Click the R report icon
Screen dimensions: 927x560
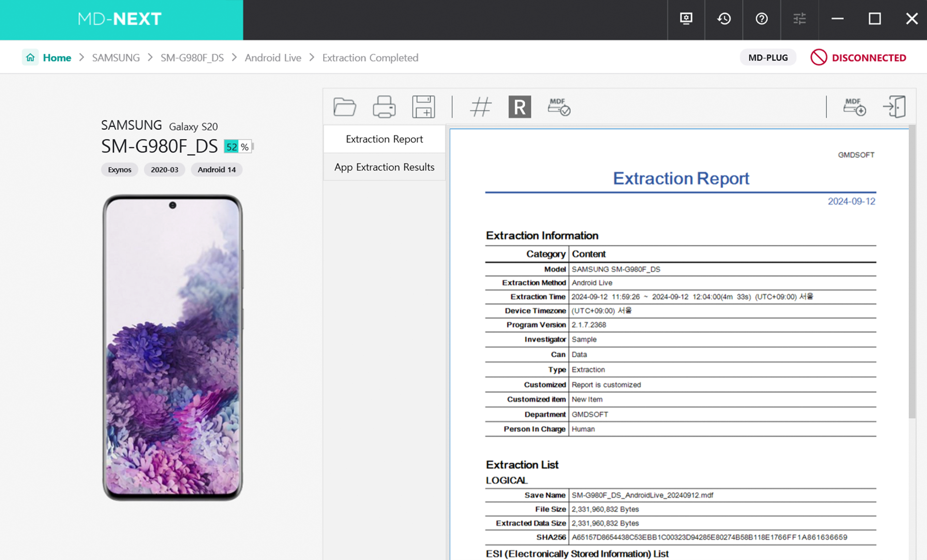pos(520,106)
